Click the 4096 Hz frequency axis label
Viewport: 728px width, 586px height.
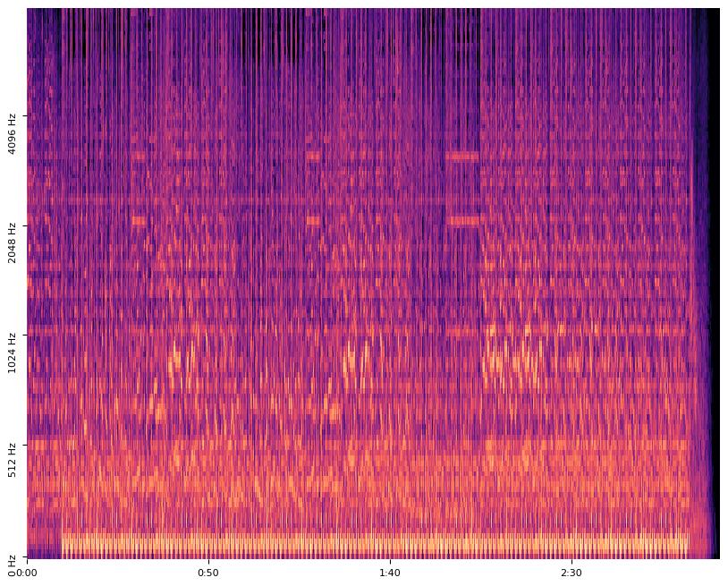pyautogui.click(x=12, y=133)
